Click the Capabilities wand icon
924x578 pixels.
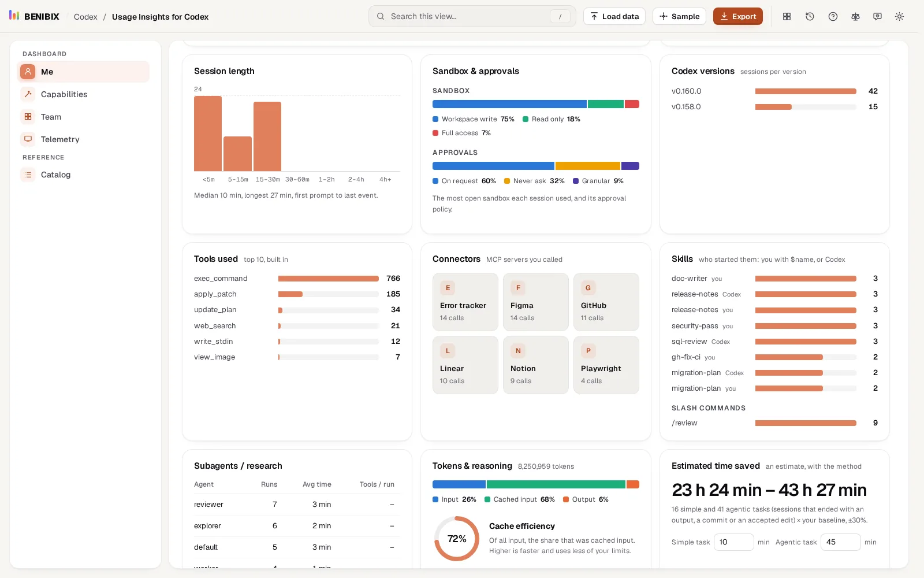[28, 94]
